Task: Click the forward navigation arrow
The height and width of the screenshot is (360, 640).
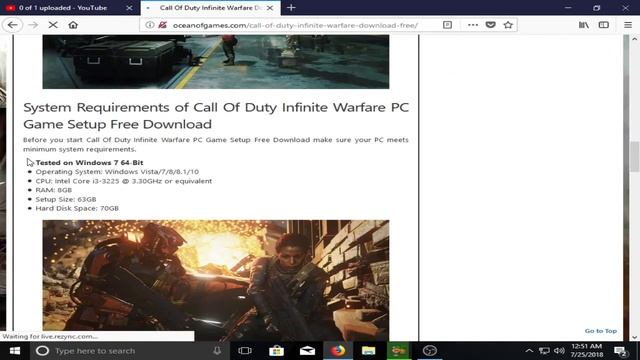Action: (33, 25)
